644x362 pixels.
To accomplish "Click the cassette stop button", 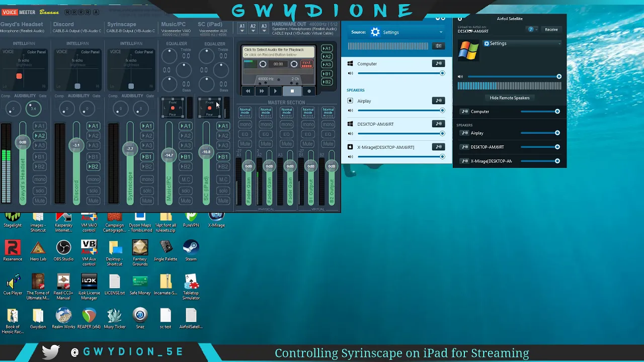I will click(x=292, y=91).
